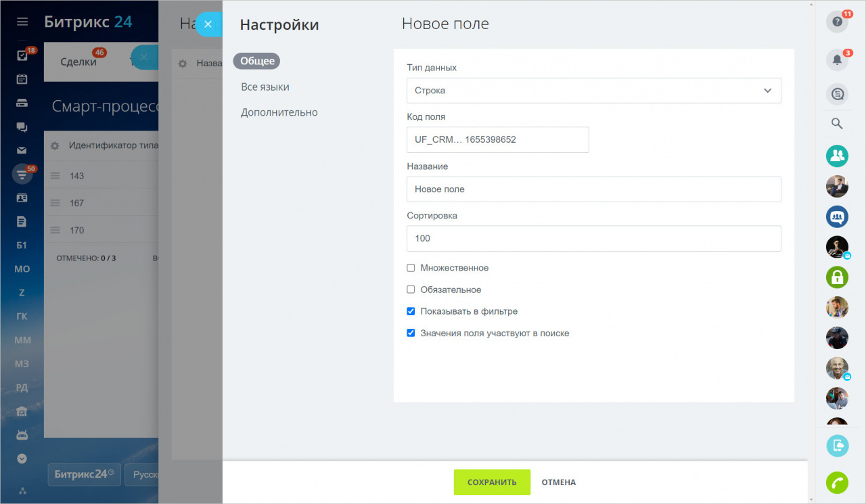This screenshot has height=504, width=866.
Task: Click the Сортировка input field
Action: coord(594,239)
